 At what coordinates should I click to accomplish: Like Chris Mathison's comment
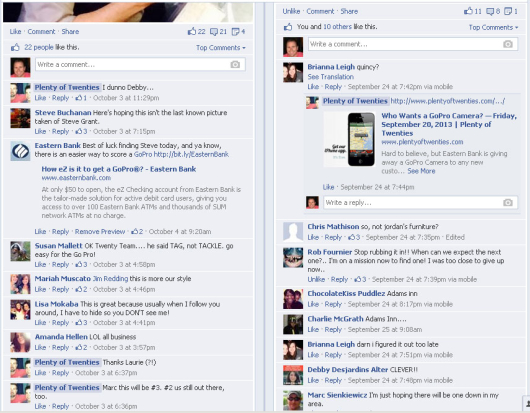pos(313,237)
